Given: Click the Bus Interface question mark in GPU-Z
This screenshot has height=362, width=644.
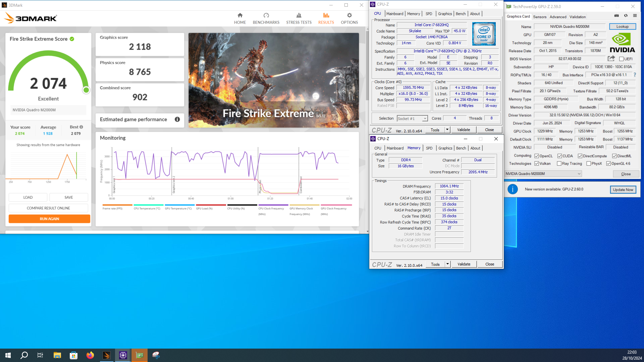Looking at the screenshot, I should 635,75.
